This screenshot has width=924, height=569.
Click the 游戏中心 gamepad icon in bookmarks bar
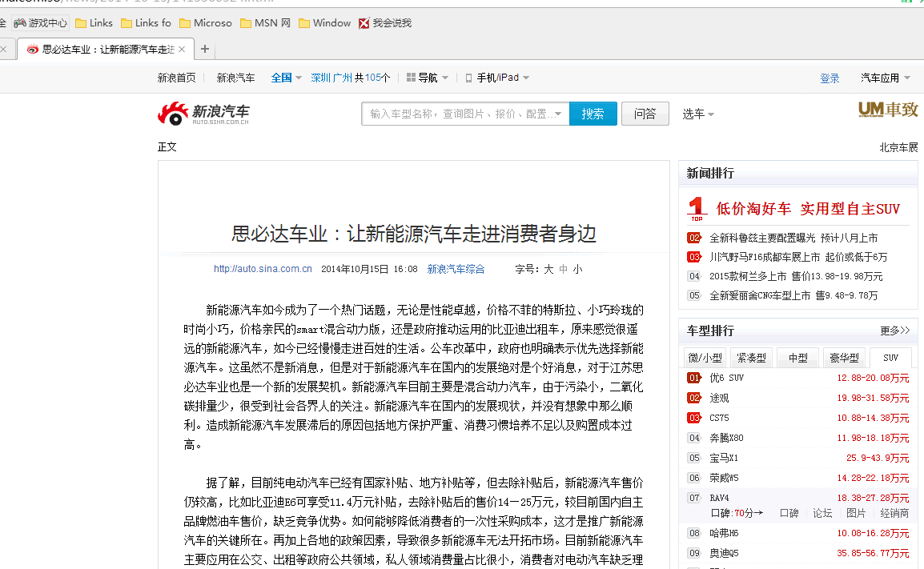pyautogui.click(x=22, y=22)
